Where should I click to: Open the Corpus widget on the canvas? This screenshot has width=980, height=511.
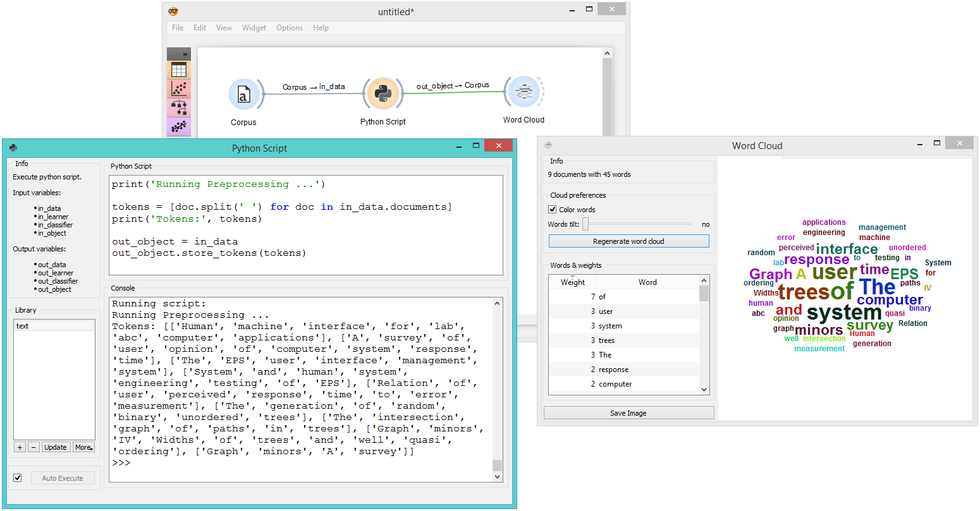coord(245,93)
